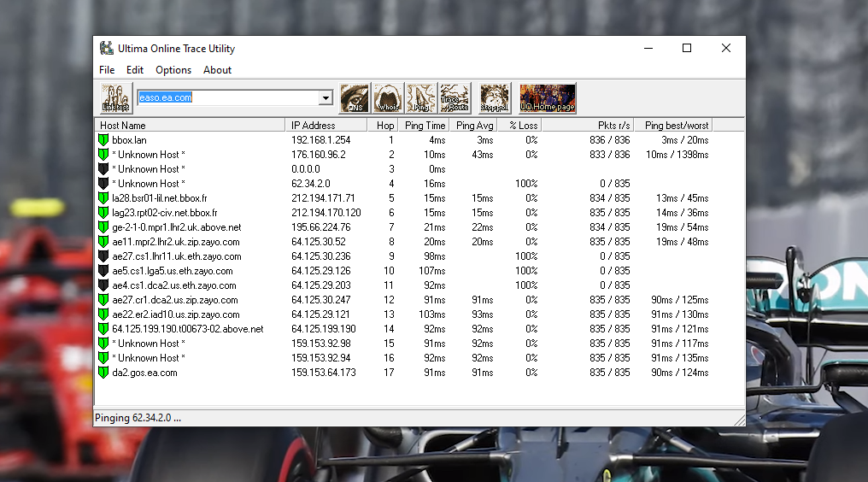Click shield icon for lag23.rpt02-civ.net.bbox.fr
This screenshot has height=482, width=868.
tap(103, 212)
